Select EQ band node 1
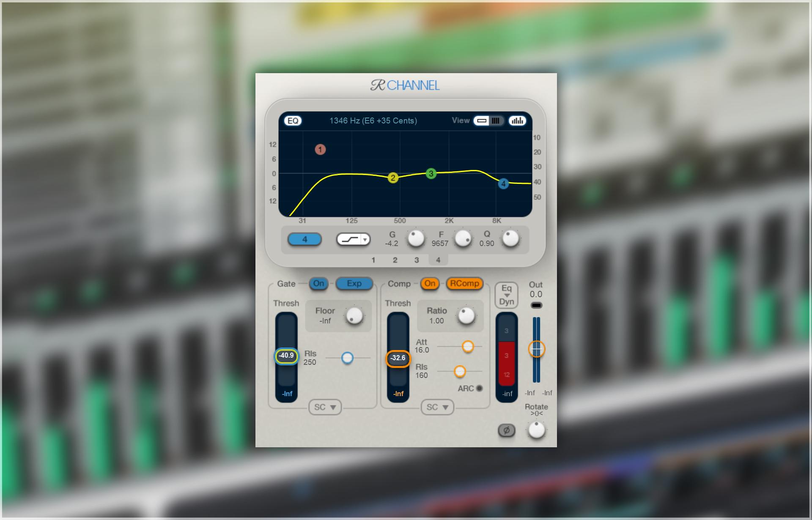812x520 pixels. [x=320, y=149]
